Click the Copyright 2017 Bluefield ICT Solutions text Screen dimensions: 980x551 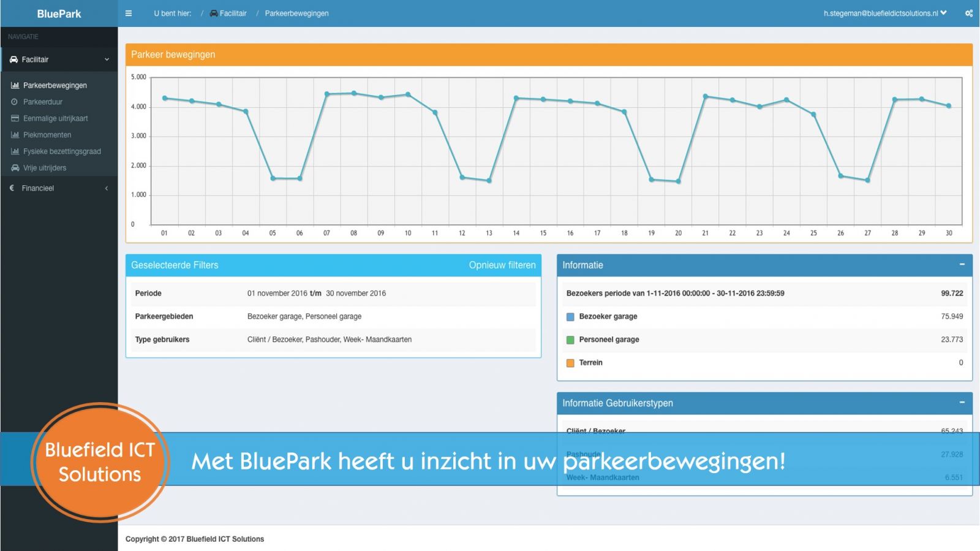[195, 539]
